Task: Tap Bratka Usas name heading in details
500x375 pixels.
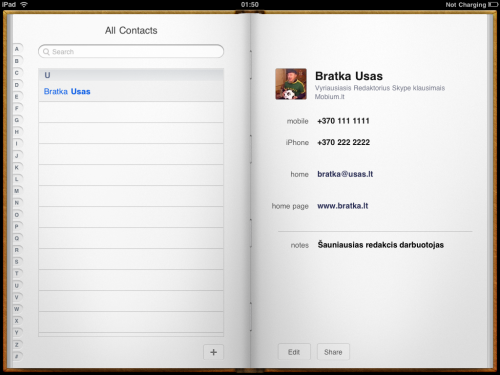Action: coord(349,76)
